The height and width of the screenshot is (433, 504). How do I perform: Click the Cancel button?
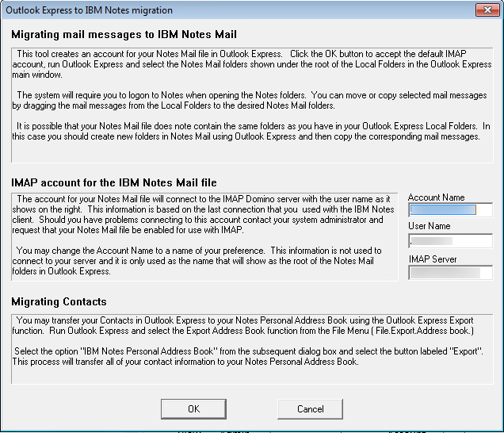click(310, 409)
